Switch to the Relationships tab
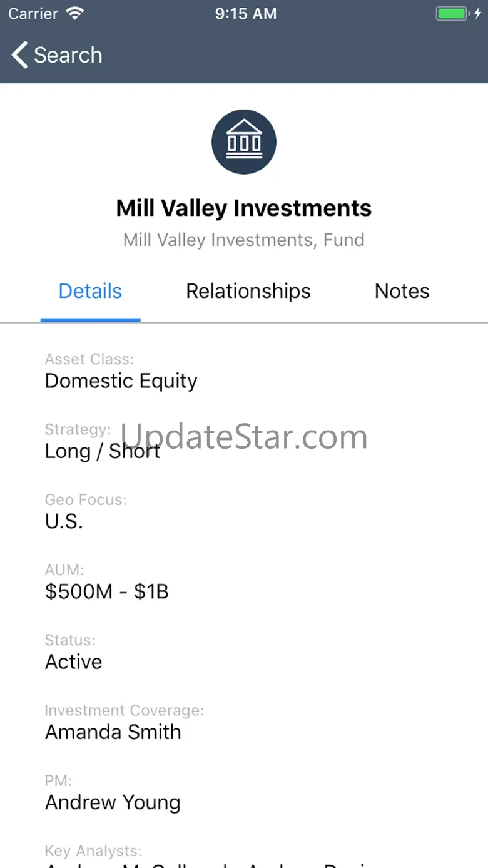The image size is (488, 868). [248, 291]
